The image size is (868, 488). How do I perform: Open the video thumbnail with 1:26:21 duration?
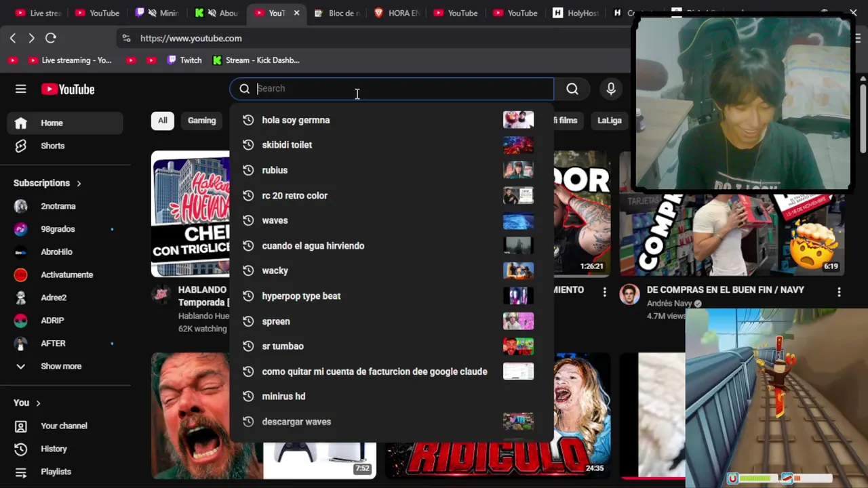point(581,213)
